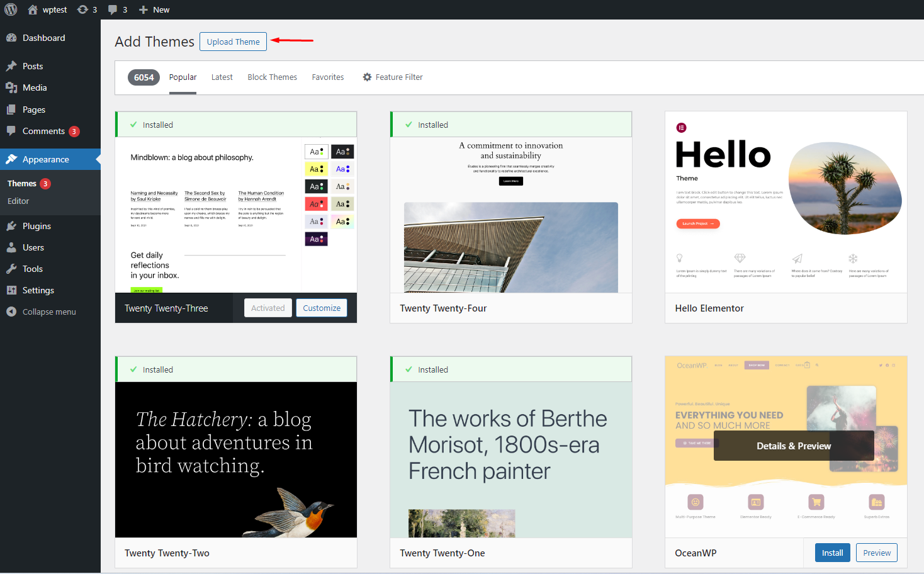Click the Dashboard gauge icon
The width and height of the screenshot is (924, 574).
click(11, 38)
